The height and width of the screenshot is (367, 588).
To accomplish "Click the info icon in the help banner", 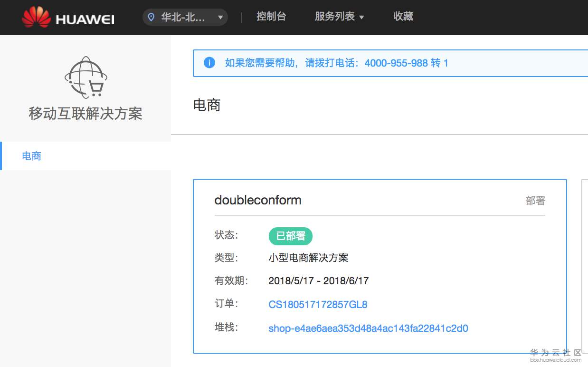I will click(209, 62).
